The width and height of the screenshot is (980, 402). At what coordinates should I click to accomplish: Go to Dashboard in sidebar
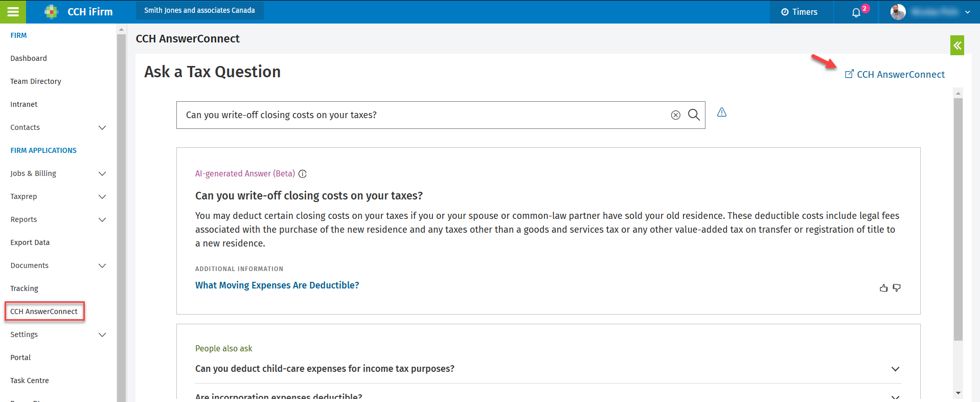tap(29, 58)
